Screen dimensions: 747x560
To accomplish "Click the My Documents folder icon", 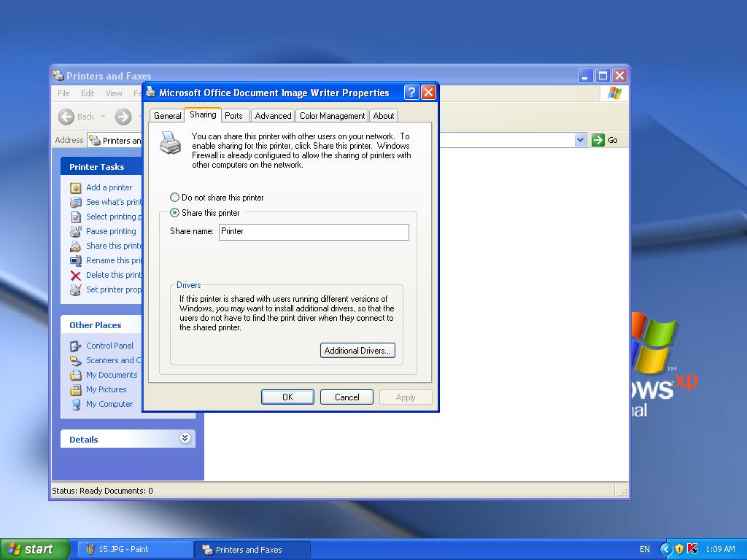I will click(x=75, y=375).
